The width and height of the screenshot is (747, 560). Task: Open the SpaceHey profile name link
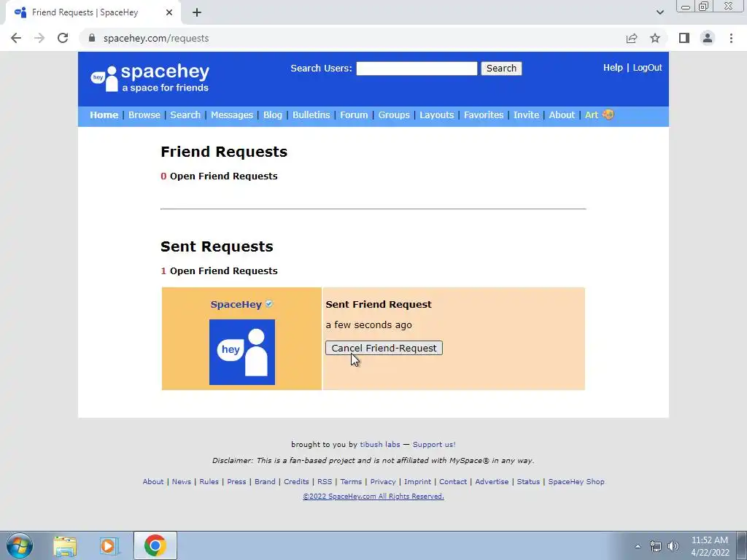click(236, 304)
